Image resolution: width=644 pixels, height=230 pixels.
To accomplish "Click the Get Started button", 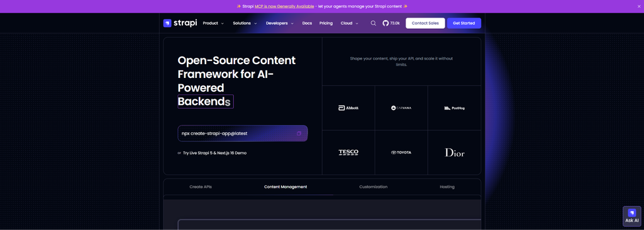I will point(464,23).
